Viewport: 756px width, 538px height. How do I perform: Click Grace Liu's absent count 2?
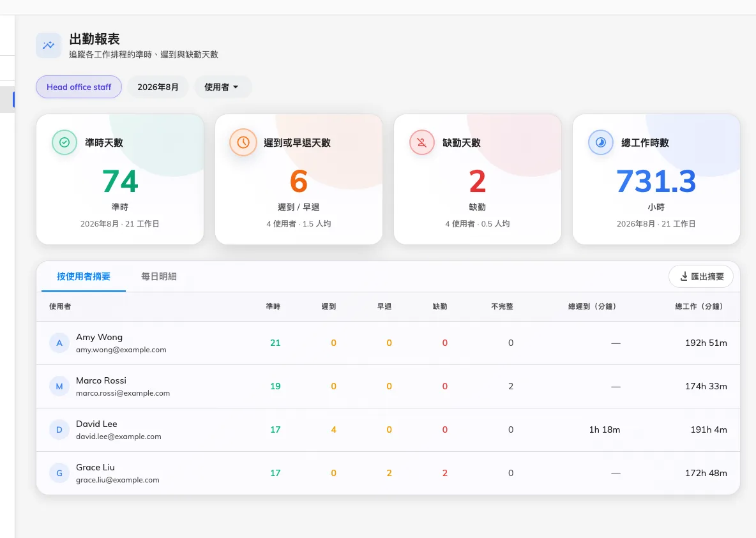445,474
